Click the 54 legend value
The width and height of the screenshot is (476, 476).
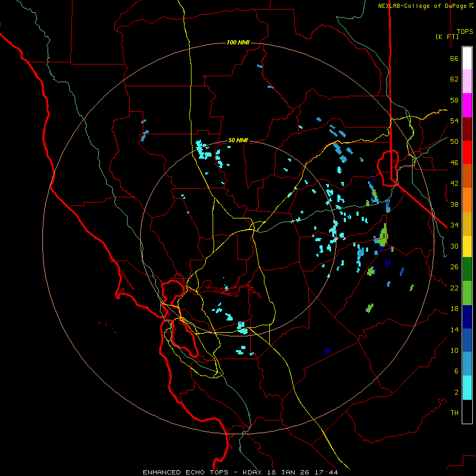[x=454, y=121]
